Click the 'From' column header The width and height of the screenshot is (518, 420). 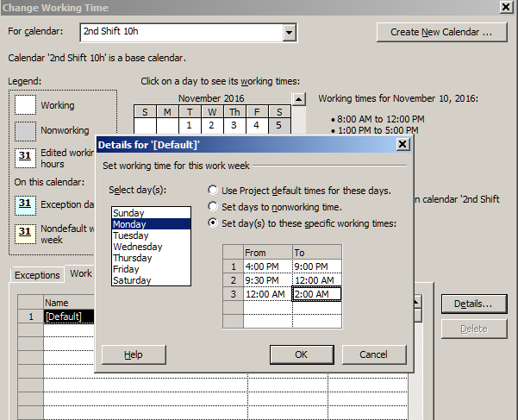click(x=268, y=253)
